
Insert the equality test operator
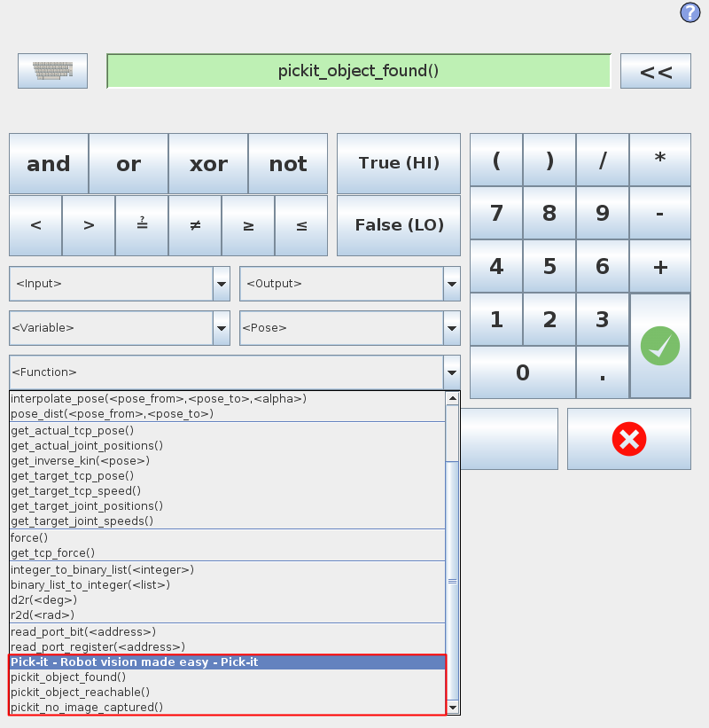click(x=142, y=225)
